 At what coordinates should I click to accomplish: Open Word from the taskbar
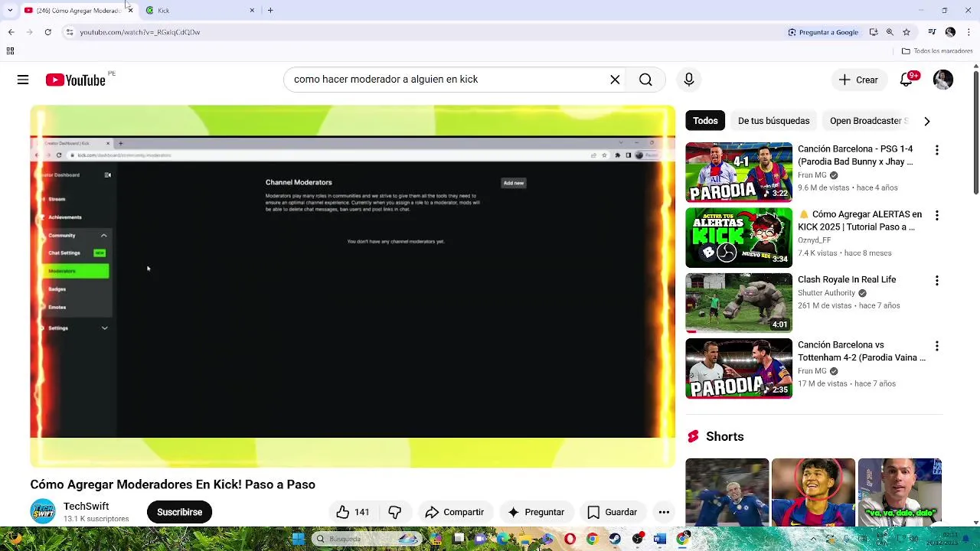pyautogui.click(x=659, y=539)
